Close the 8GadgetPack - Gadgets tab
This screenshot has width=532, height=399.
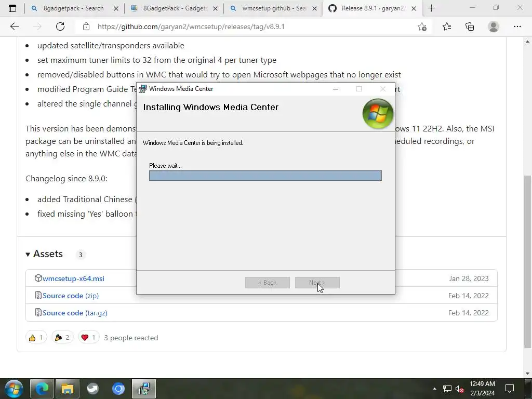[x=215, y=8]
